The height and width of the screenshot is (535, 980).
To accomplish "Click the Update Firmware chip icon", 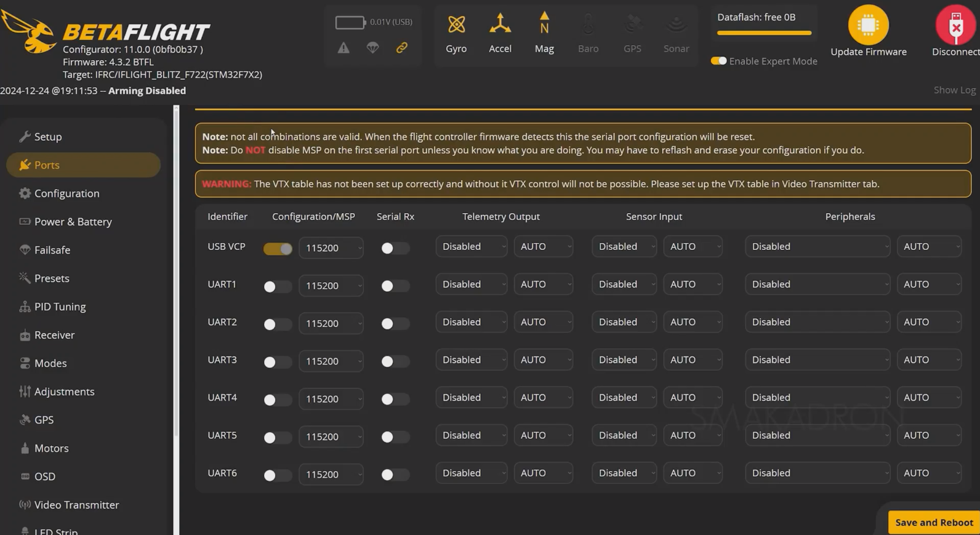I will (868, 25).
